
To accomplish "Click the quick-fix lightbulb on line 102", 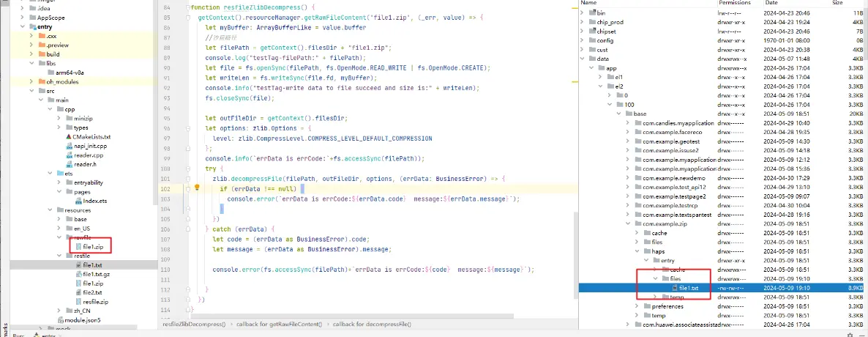I will click(x=197, y=188).
